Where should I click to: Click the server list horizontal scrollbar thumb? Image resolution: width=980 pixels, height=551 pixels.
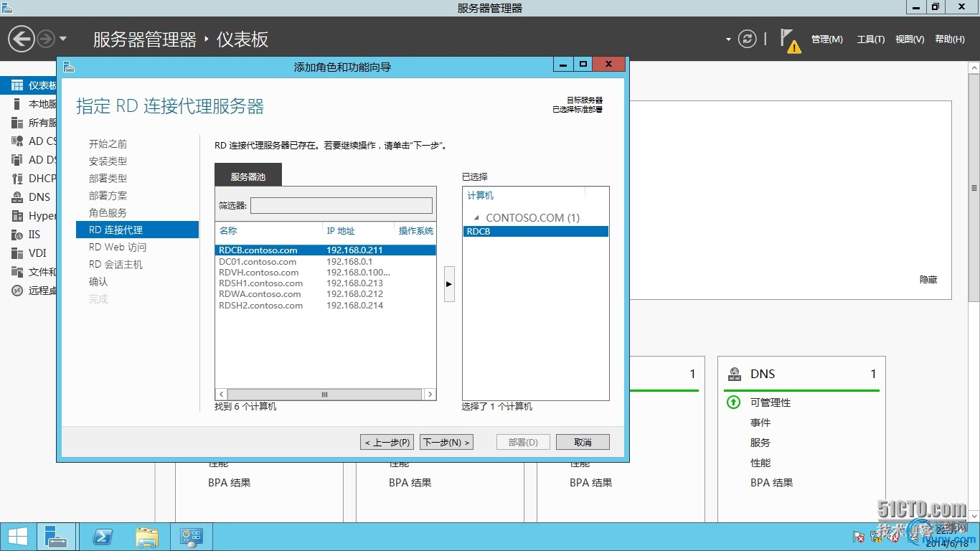[x=324, y=395]
